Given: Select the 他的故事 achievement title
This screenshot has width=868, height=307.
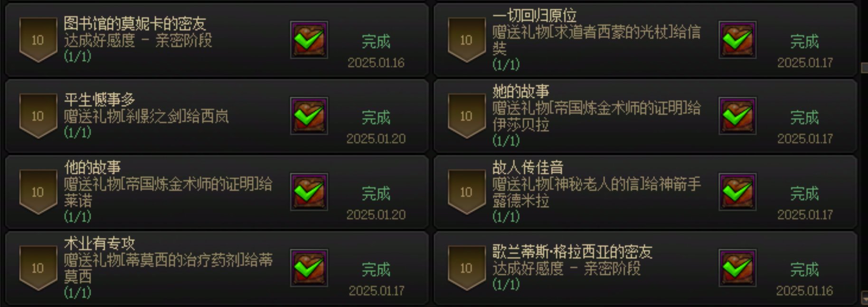Looking at the screenshot, I should tap(93, 167).
